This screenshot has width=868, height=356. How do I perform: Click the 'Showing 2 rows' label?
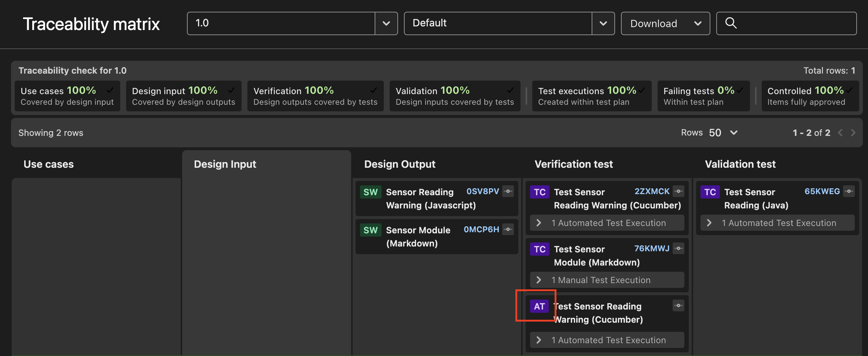click(x=51, y=133)
